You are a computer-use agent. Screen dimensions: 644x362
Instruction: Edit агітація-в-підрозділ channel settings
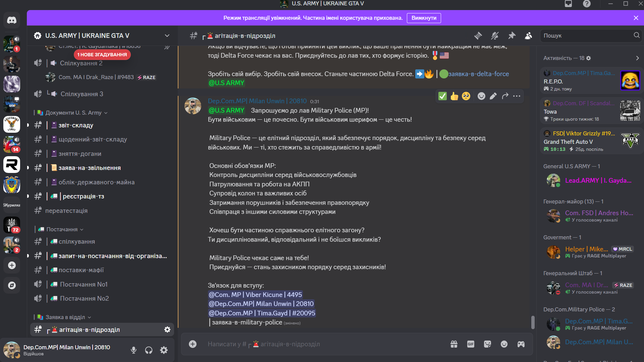(167, 329)
